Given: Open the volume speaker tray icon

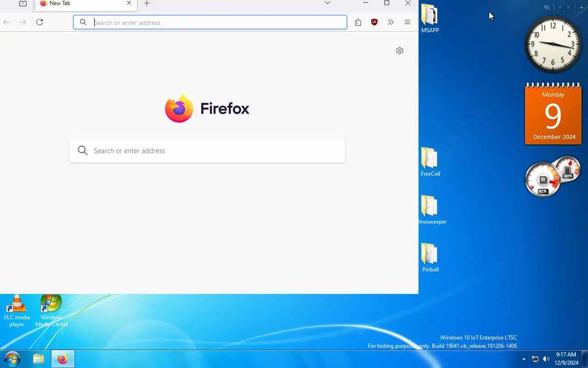Looking at the screenshot, I should (546, 359).
